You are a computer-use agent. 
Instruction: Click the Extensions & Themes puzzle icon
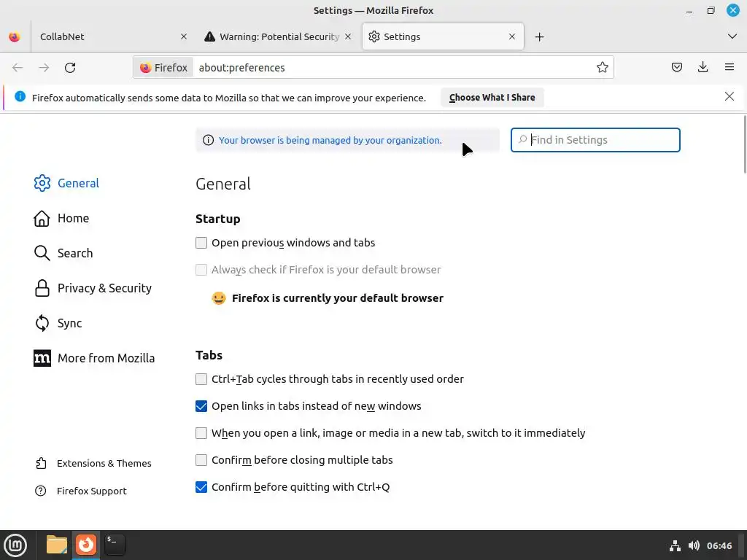coord(41,463)
